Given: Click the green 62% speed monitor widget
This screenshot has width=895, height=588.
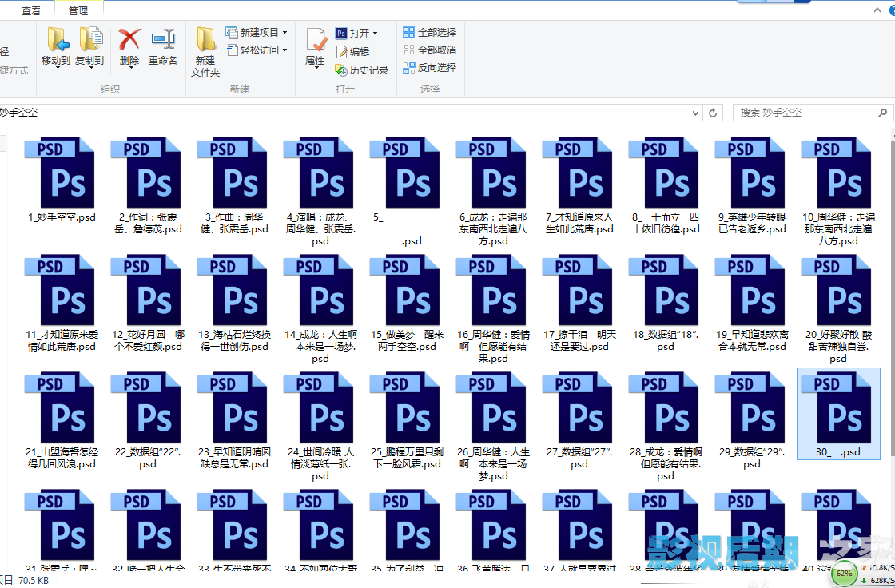Looking at the screenshot, I should tap(844, 573).
